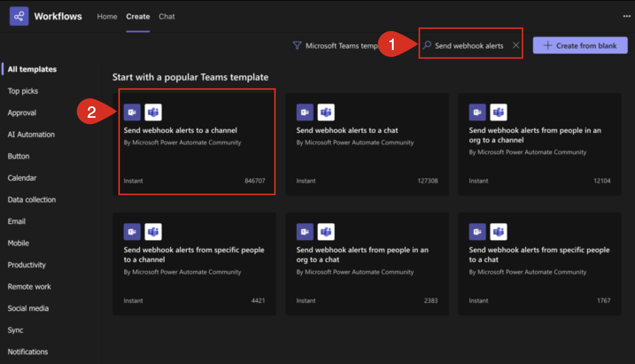Click the Create from blank button
This screenshot has height=364, width=635.
coord(580,45)
